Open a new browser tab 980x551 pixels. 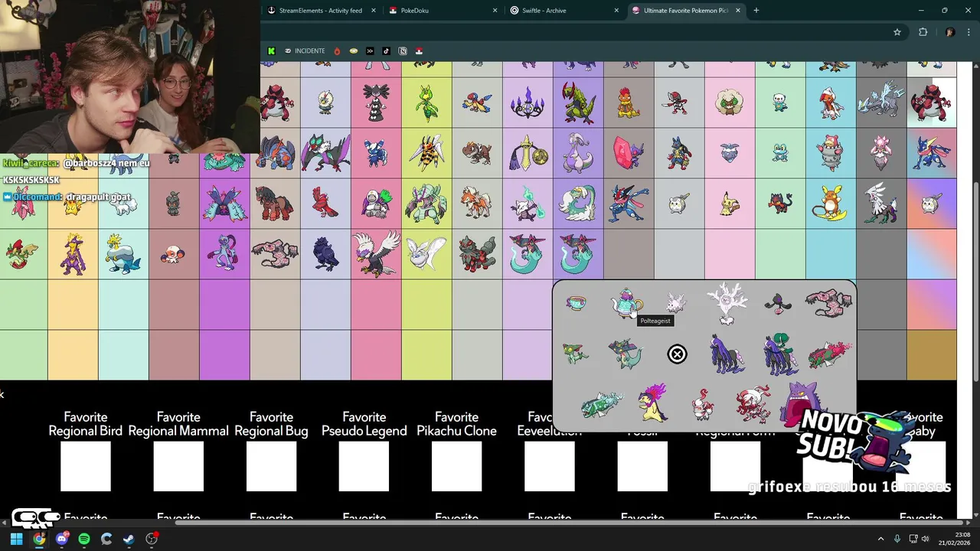point(756,11)
